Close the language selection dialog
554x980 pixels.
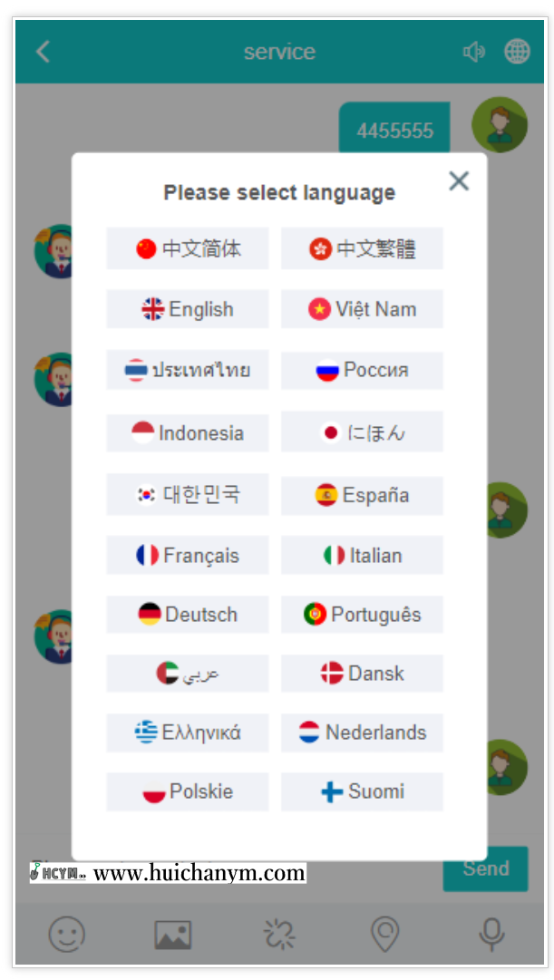click(459, 180)
